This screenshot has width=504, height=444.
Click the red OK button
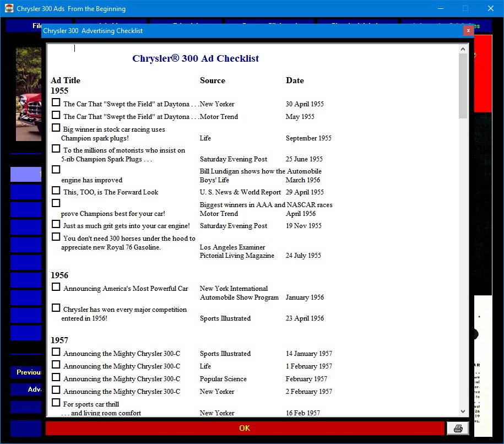point(245,428)
